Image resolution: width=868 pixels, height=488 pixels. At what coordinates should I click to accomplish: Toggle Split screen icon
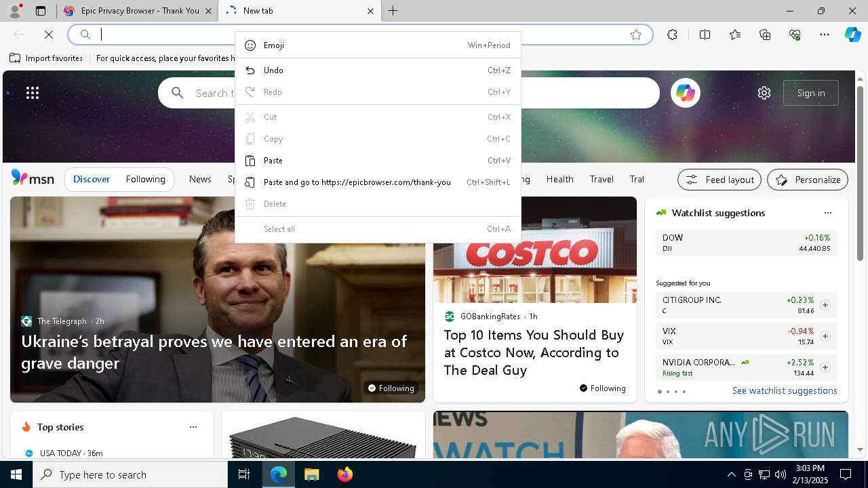coord(705,35)
